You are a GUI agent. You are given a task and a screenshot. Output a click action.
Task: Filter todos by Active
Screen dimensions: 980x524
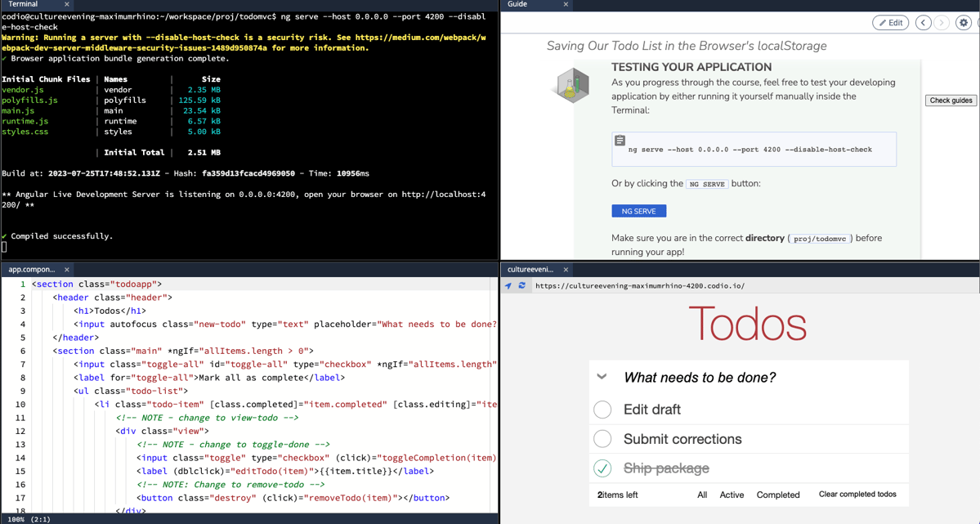[x=732, y=495]
